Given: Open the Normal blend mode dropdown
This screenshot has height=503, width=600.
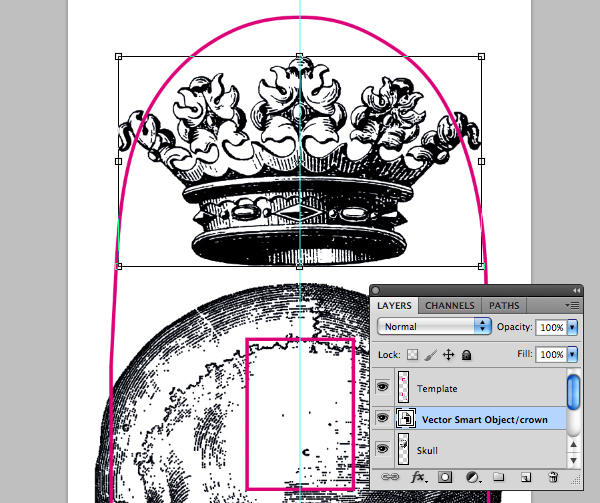Looking at the screenshot, I should [x=434, y=326].
